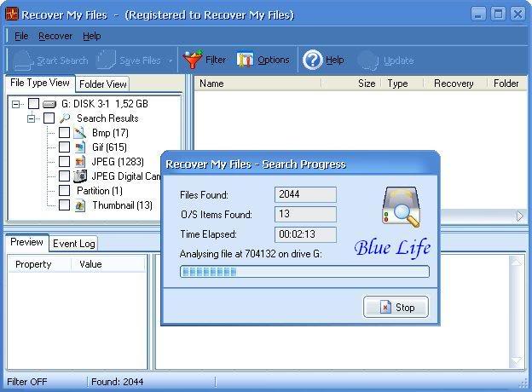
Task: Select the Preview tab
Action: click(26, 242)
